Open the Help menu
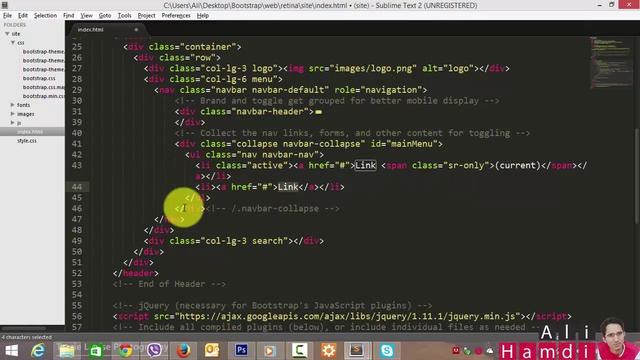The width and height of the screenshot is (640, 360). click(x=203, y=16)
